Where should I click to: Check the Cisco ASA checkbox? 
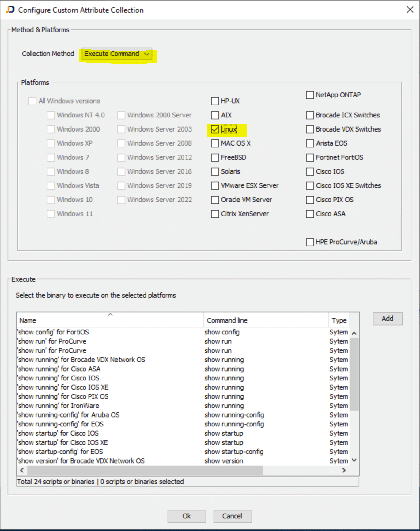click(310, 214)
